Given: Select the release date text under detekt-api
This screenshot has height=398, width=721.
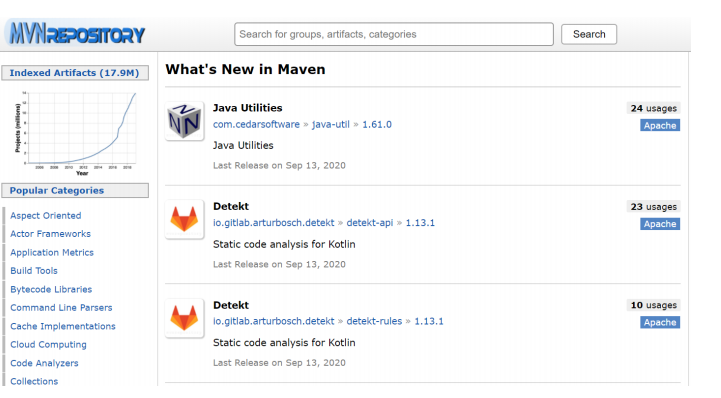Looking at the screenshot, I should tap(279, 264).
